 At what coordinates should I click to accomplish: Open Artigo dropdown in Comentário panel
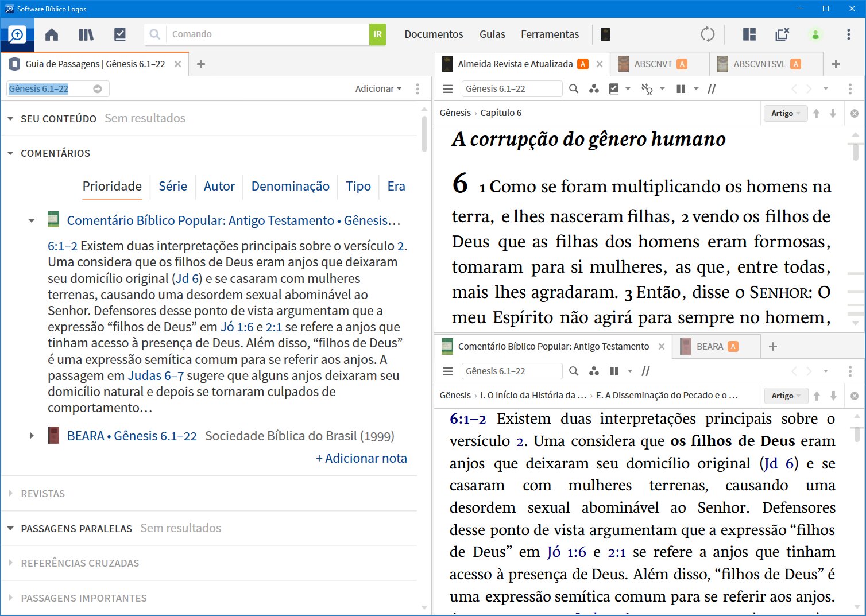pyautogui.click(x=786, y=396)
